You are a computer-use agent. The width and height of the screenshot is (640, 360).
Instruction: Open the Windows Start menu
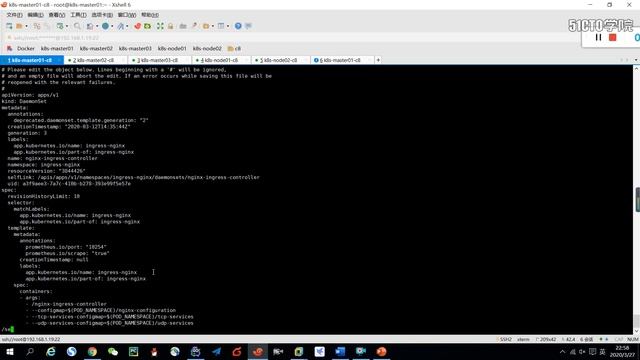click(x=9, y=351)
